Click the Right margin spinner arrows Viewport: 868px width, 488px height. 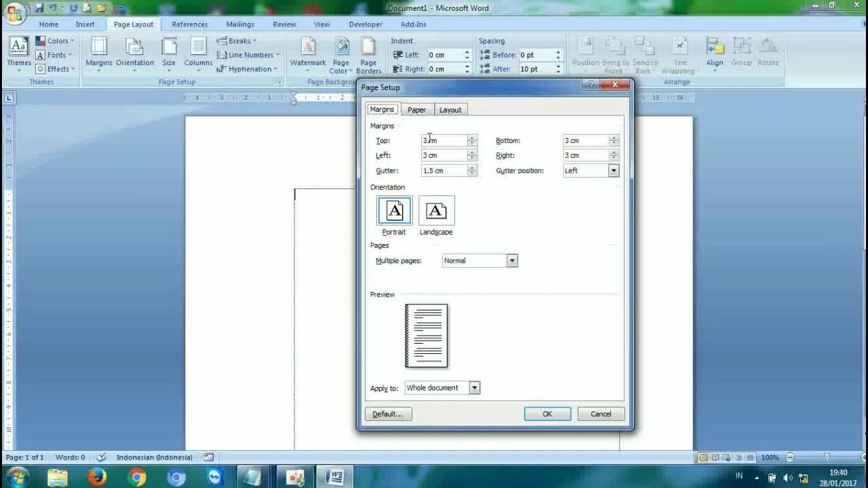[x=614, y=155]
